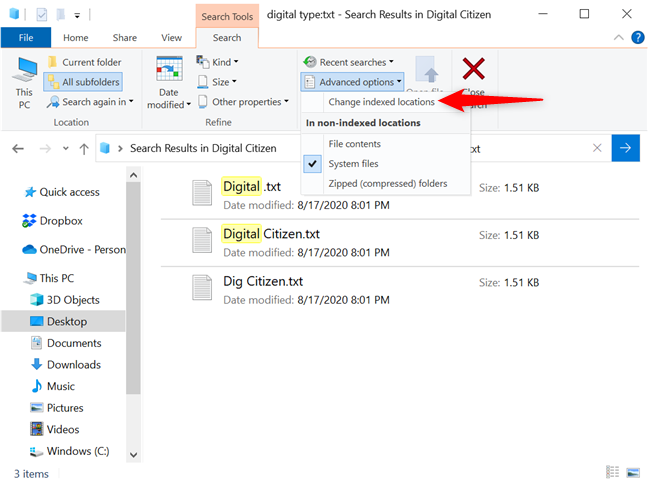Open Other properties dropdown
648x484 pixels.
click(x=243, y=102)
